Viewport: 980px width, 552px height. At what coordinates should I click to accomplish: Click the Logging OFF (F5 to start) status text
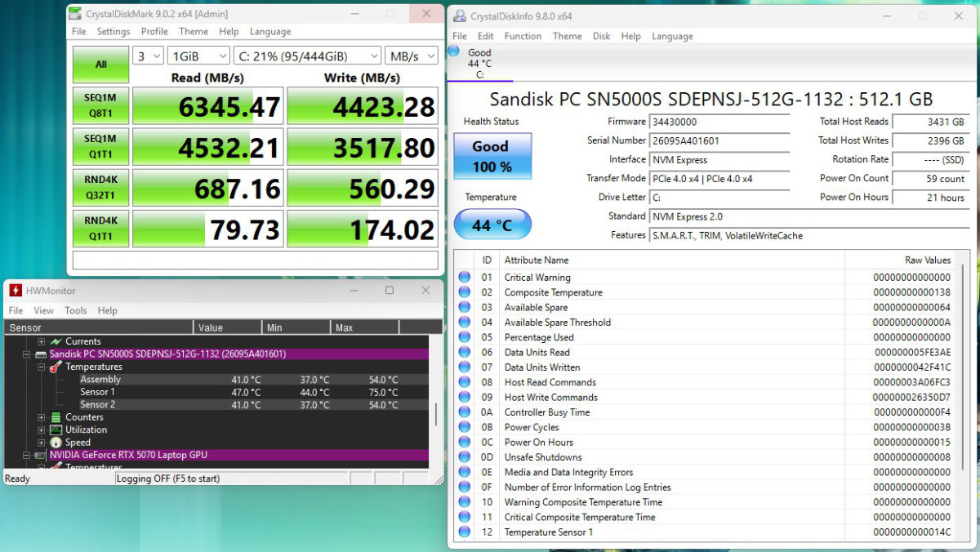click(168, 479)
